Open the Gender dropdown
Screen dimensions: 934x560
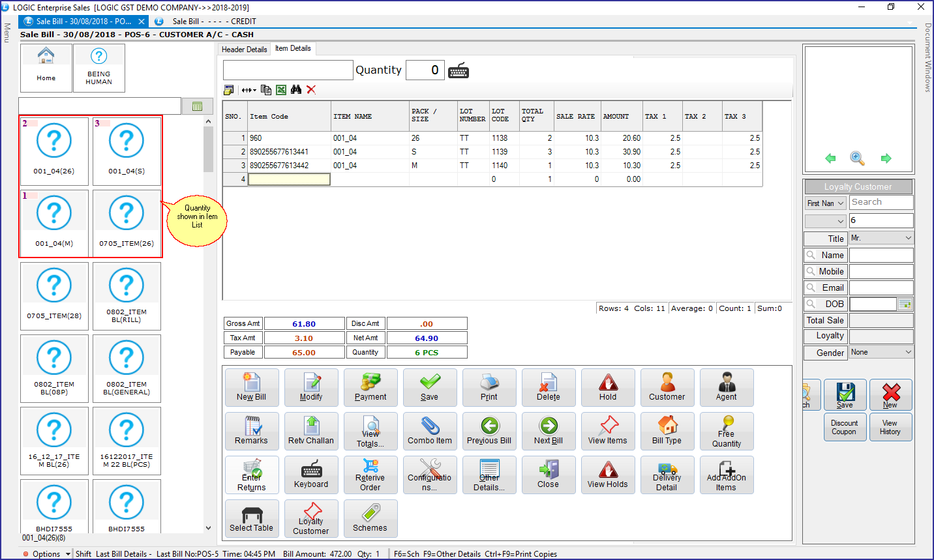881,352
